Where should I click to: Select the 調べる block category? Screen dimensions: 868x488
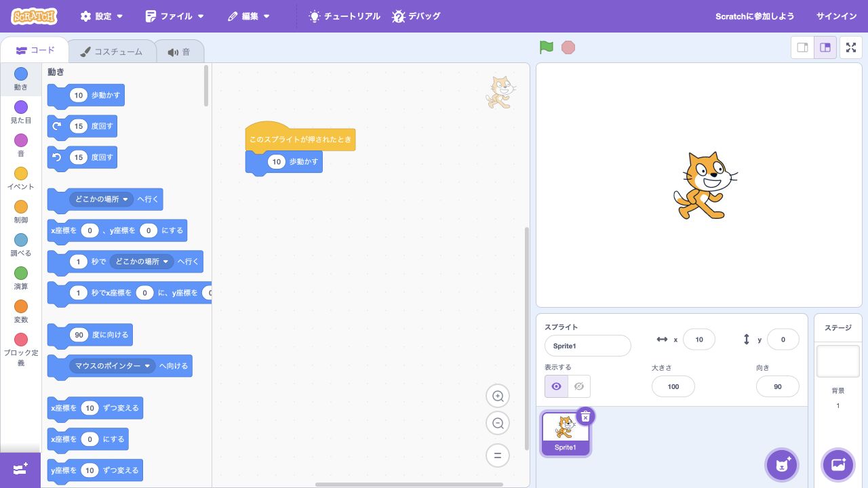coord(21,245)
